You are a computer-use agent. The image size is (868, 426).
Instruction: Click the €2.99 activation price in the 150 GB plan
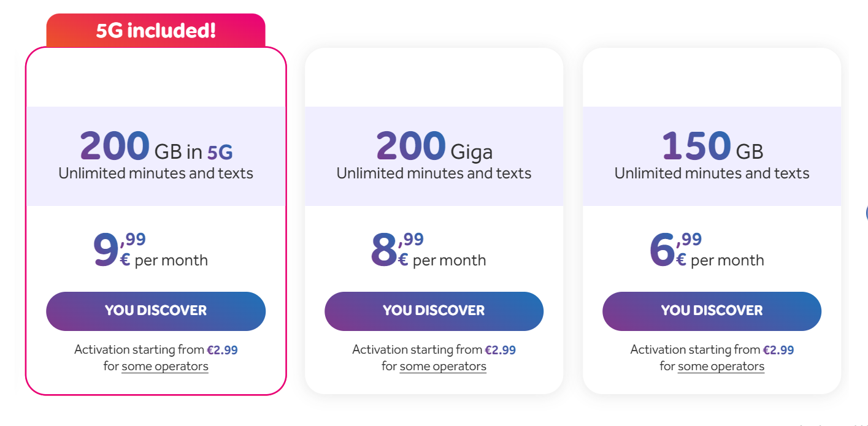pos(778,350)
